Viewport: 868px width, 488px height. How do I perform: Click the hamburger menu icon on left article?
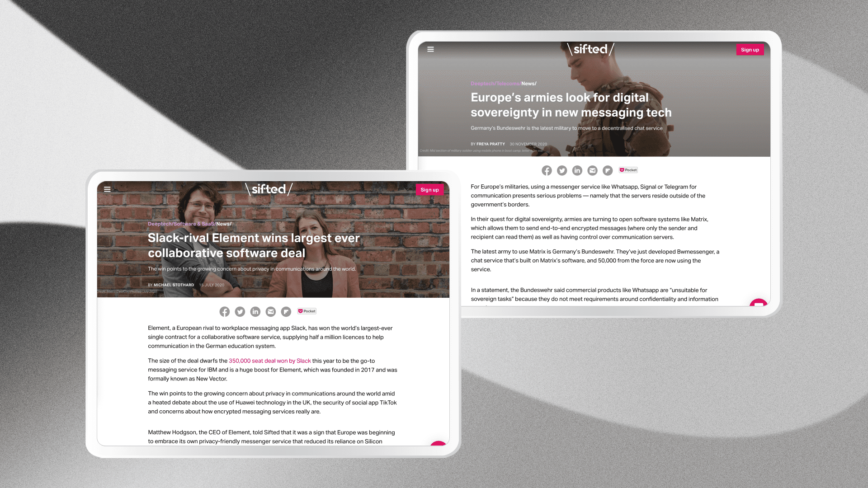click(108, 189)
